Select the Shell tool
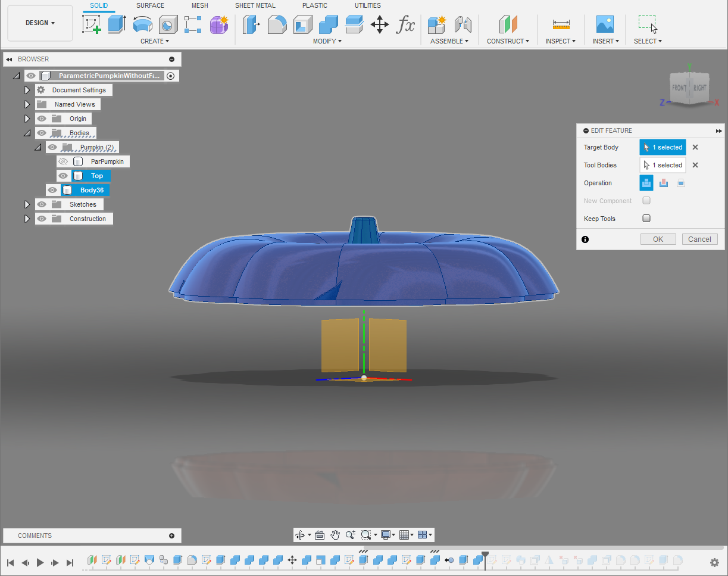The height and width of the screenshot is (576, 728). pyautogui.click(x=303, y=24)
